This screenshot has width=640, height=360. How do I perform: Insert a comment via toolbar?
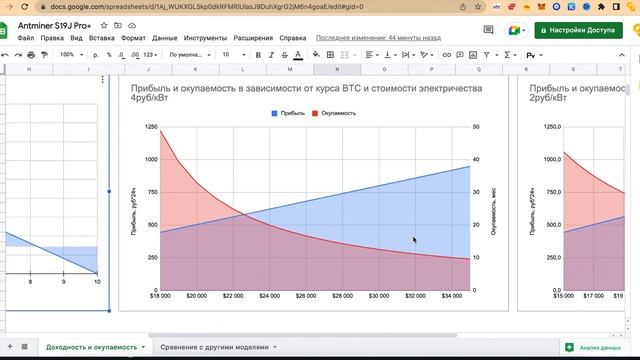point(460,55)
